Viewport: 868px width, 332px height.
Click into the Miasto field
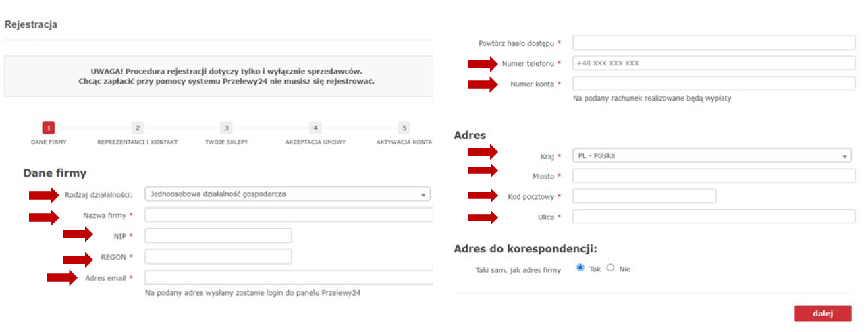click(713, 176)
